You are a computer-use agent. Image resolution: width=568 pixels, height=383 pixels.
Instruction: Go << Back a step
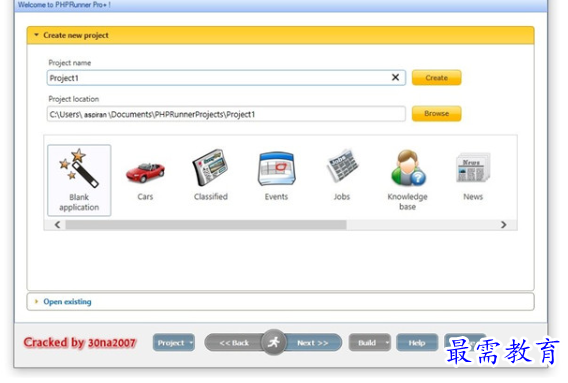click(x=234, y=343)
